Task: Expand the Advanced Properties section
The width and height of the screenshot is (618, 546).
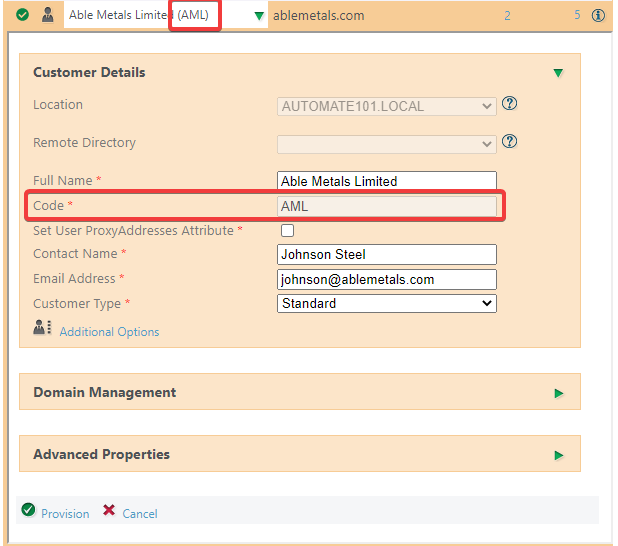Action: pyautogui.click(x=559, y=455)
